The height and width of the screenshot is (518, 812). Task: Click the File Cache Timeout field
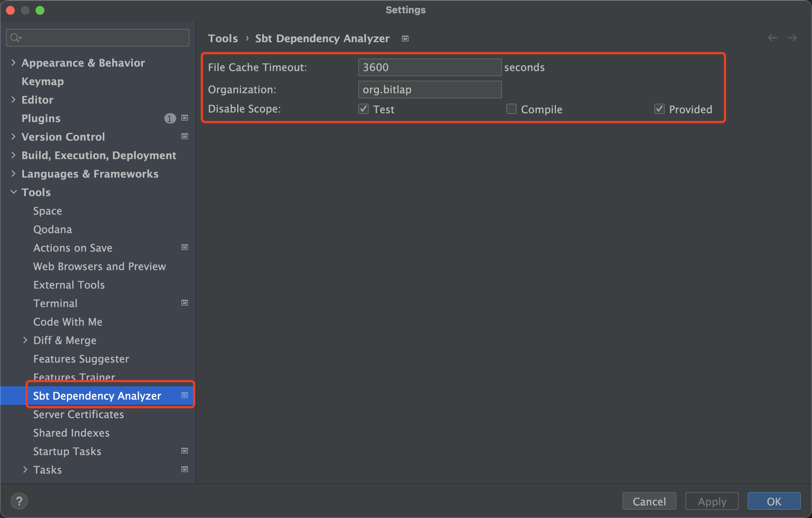click(x=429, y=67)
